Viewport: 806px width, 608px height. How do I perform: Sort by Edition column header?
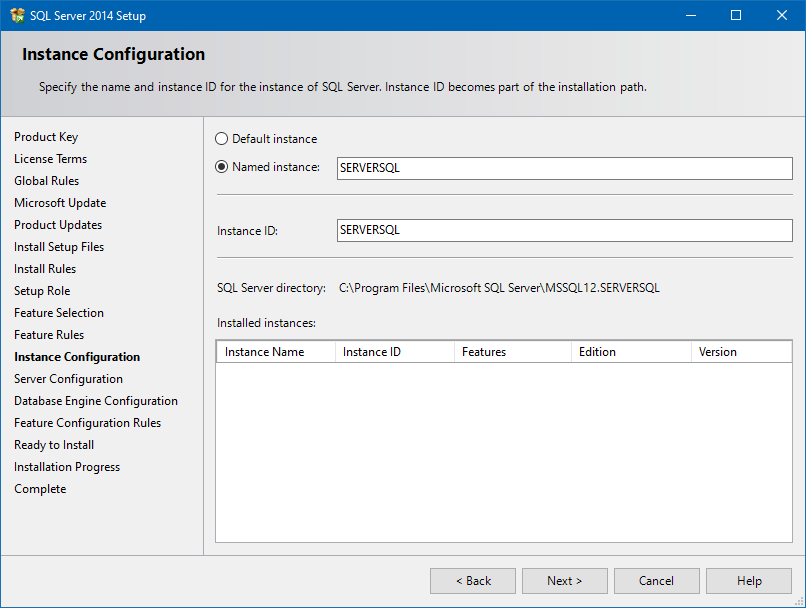point(631,352)
